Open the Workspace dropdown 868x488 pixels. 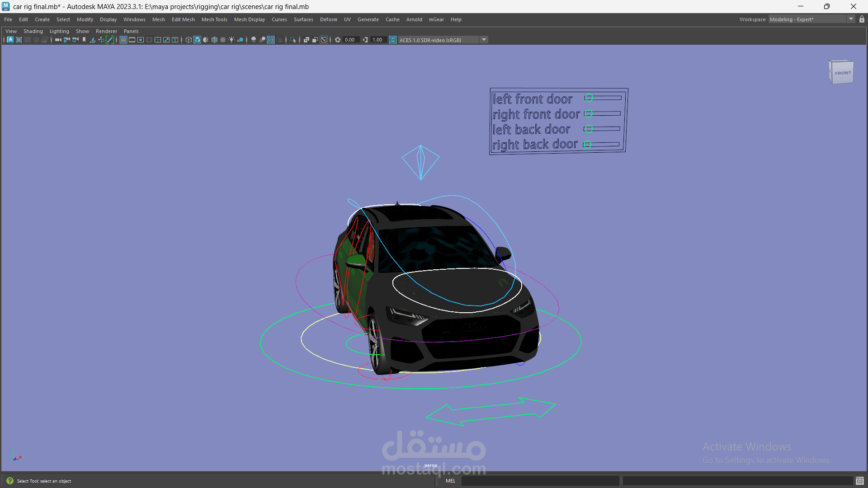click(850, 19)
